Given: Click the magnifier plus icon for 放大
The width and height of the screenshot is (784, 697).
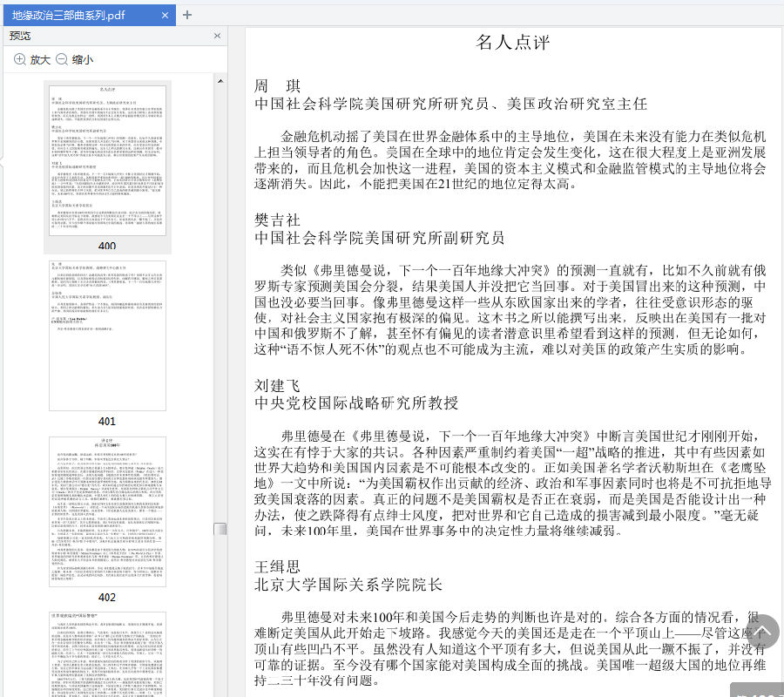Looking at the screenshot, I should pyautogui.click(x=19, y=59).
